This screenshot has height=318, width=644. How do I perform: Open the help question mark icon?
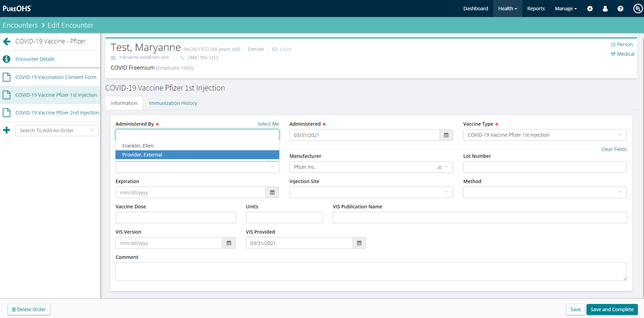point(620,9)
